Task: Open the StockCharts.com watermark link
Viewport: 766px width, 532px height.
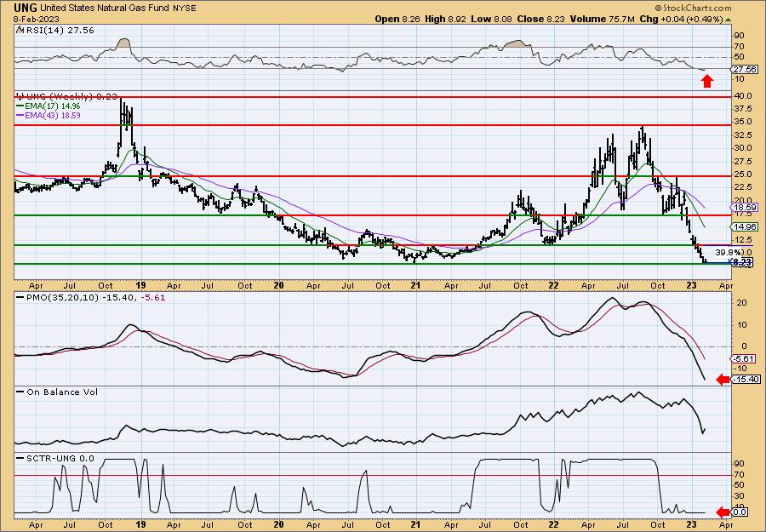Action: pyautogui.click(x=693, y=8)
